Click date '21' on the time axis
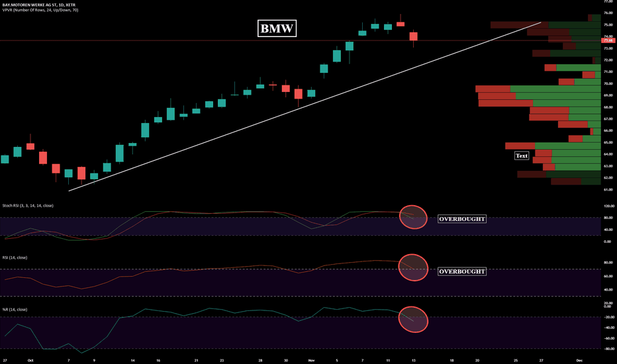The width and height of the screenshot is (617, 364). pyautogui.click(x=197, y=361)
